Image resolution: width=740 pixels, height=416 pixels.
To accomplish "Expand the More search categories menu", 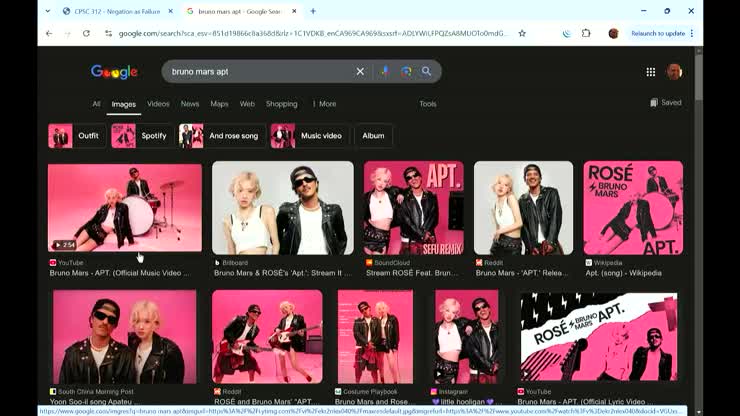I will 324,104.
